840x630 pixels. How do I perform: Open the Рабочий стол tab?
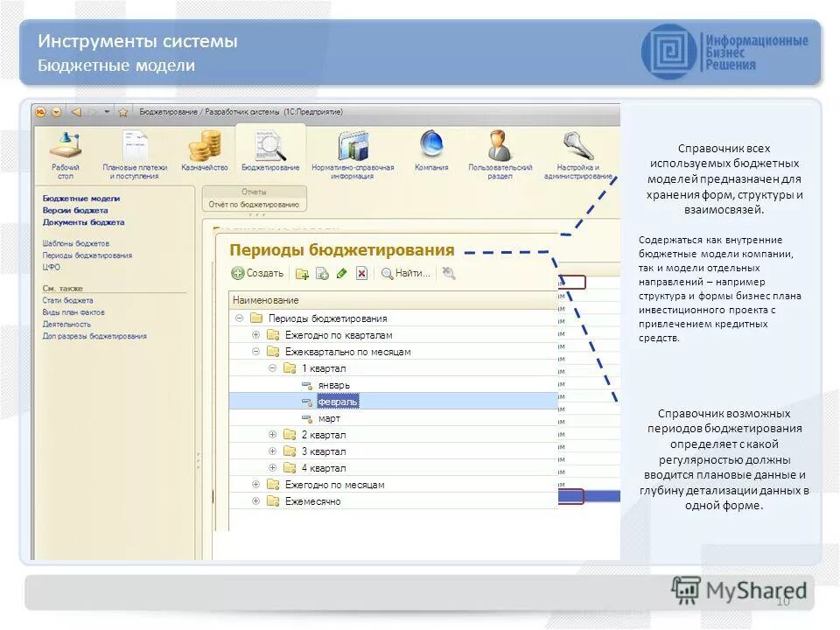click(66, 149)
